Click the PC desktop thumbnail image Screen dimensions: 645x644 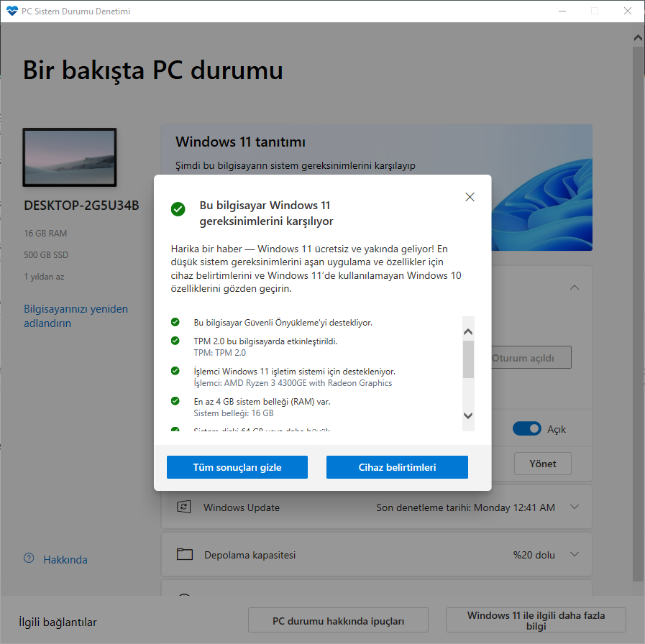click(x=70, y=157)
